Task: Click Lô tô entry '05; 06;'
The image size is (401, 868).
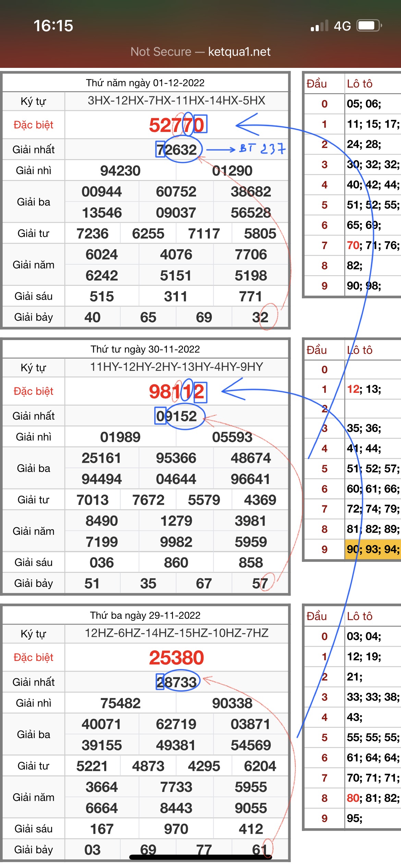Action: (364, 104)
